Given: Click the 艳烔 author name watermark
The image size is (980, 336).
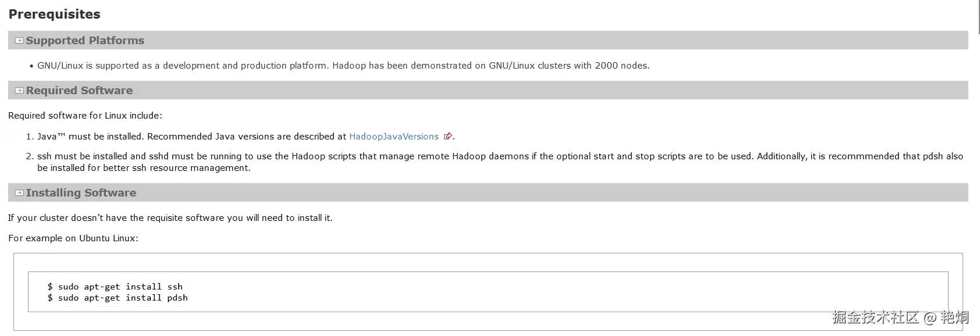Looking at the screenshot, I should pyautogui.click(x=954, y=317).
